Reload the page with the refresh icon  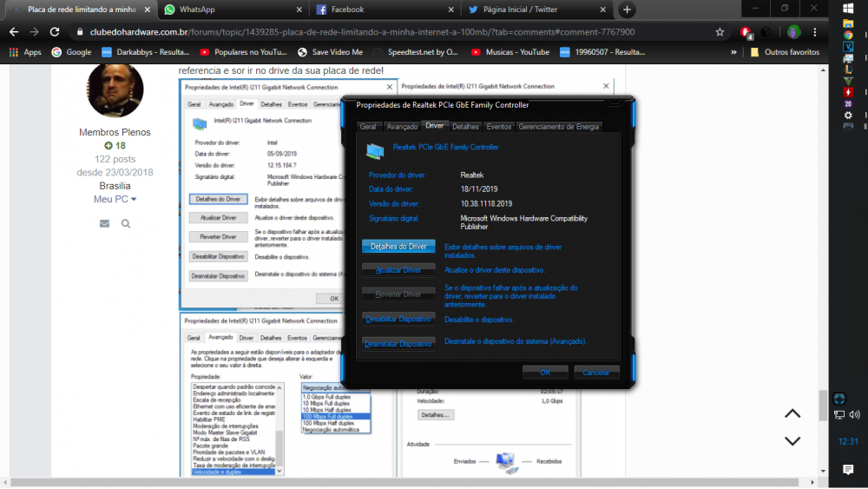(x=55, y=31)
